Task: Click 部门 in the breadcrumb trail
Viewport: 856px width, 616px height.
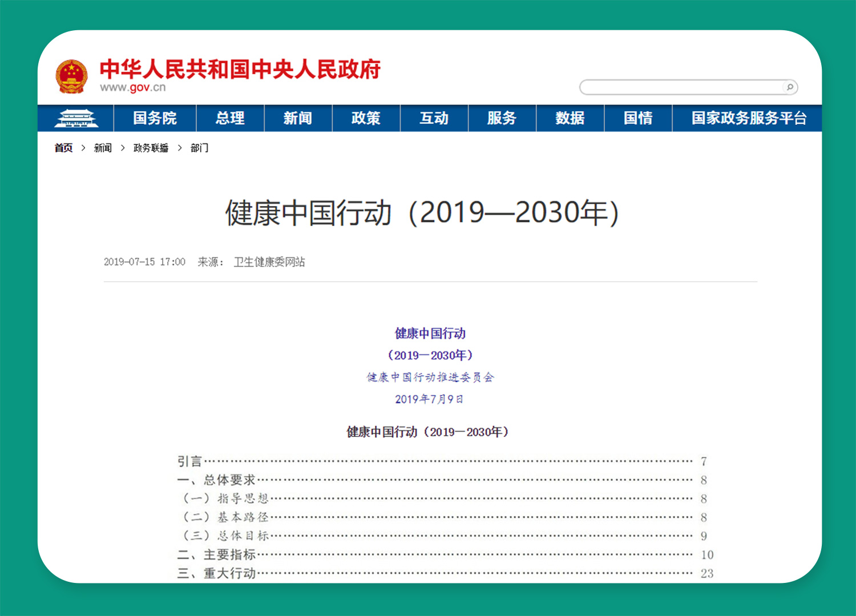Action: tap(200, 148)
